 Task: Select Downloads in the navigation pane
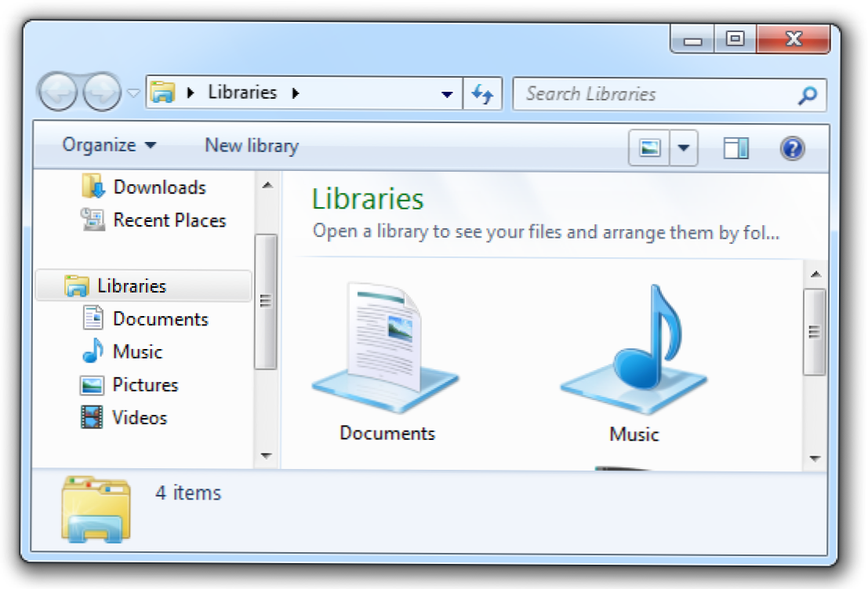pyautogui.click(x=159, y=187)
